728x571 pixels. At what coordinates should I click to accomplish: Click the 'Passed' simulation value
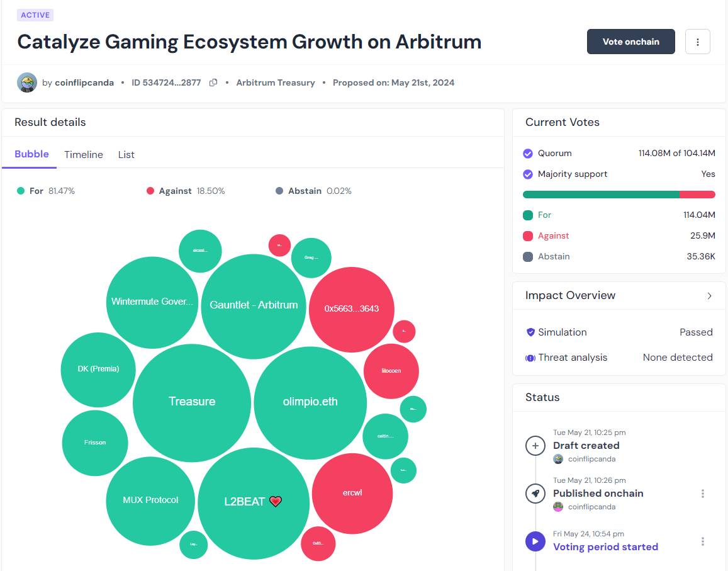(696, 332)
